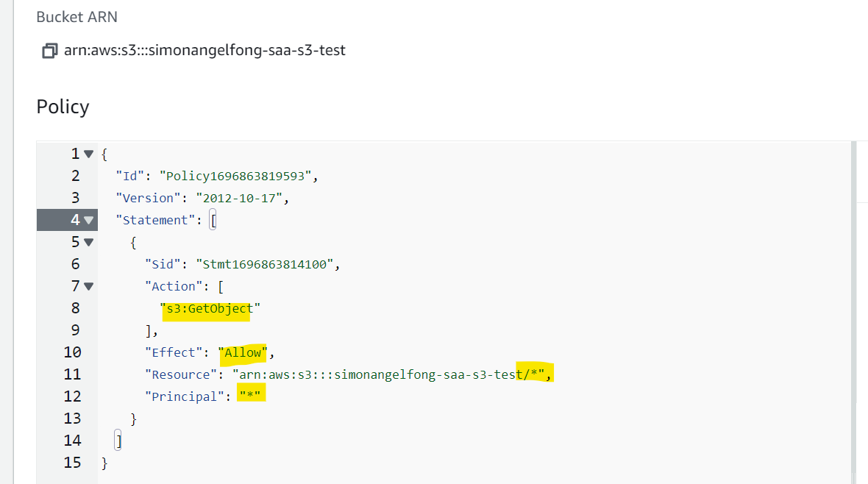
Task: Select line number 12 in gutter
Action: click(x=72, y=396)
